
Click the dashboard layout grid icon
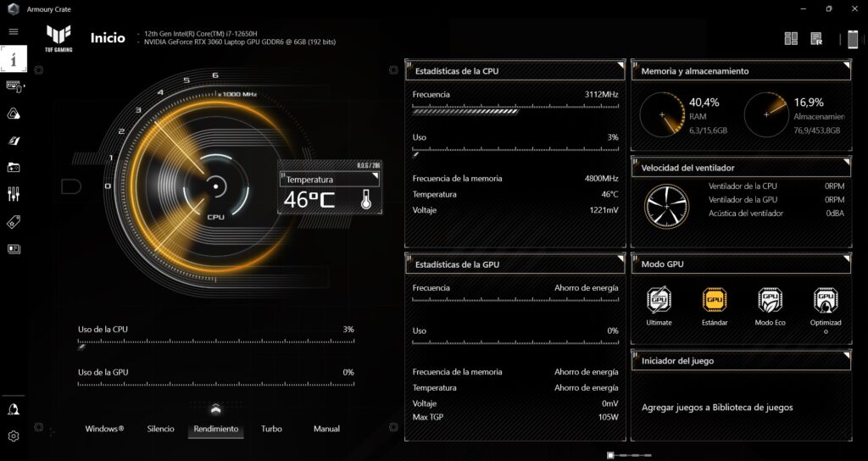tap(791, 39)
